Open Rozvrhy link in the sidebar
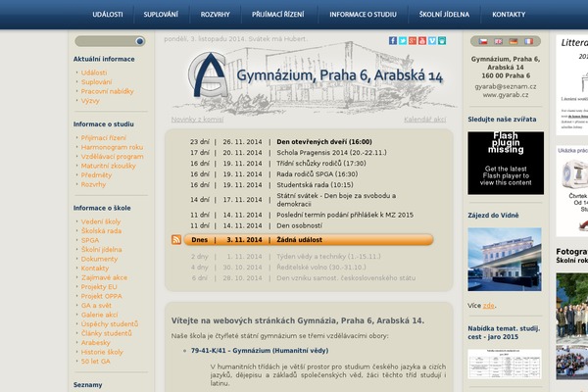The width and height of the screenshot is (588, 392). pos(93,184)
